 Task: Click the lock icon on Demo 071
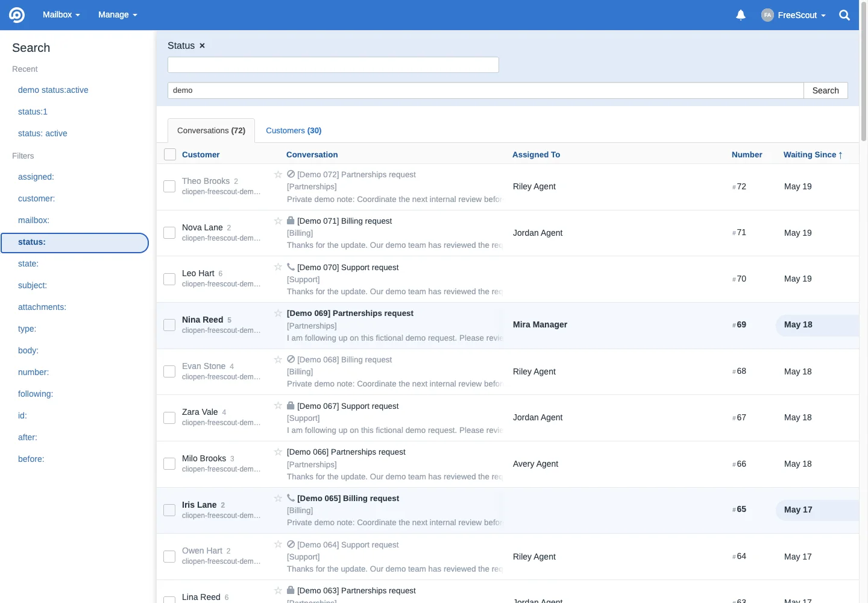coord(291,220)
